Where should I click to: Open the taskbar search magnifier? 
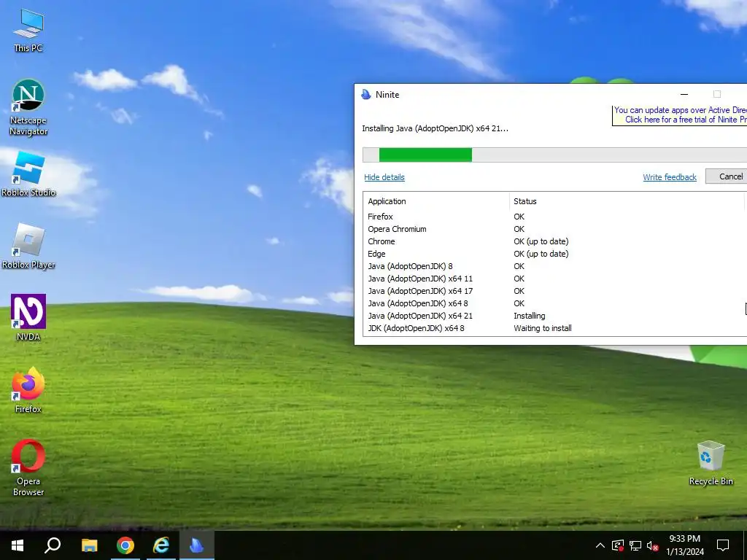coord(53,545)
